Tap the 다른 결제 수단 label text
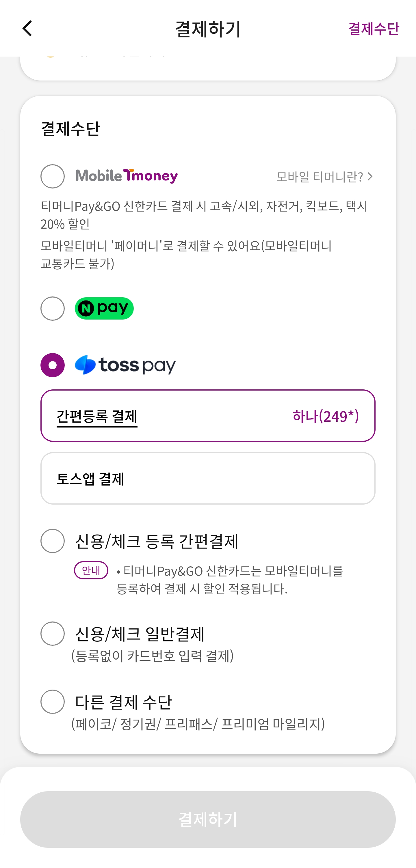The width and height of the screenshot is (416, 868). pos(123,701)
